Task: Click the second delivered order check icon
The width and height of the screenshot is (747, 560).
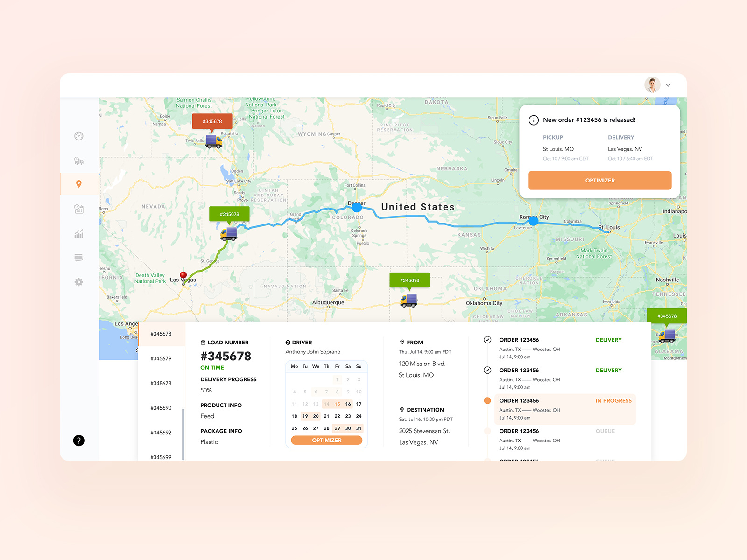Action: point(487,370)
